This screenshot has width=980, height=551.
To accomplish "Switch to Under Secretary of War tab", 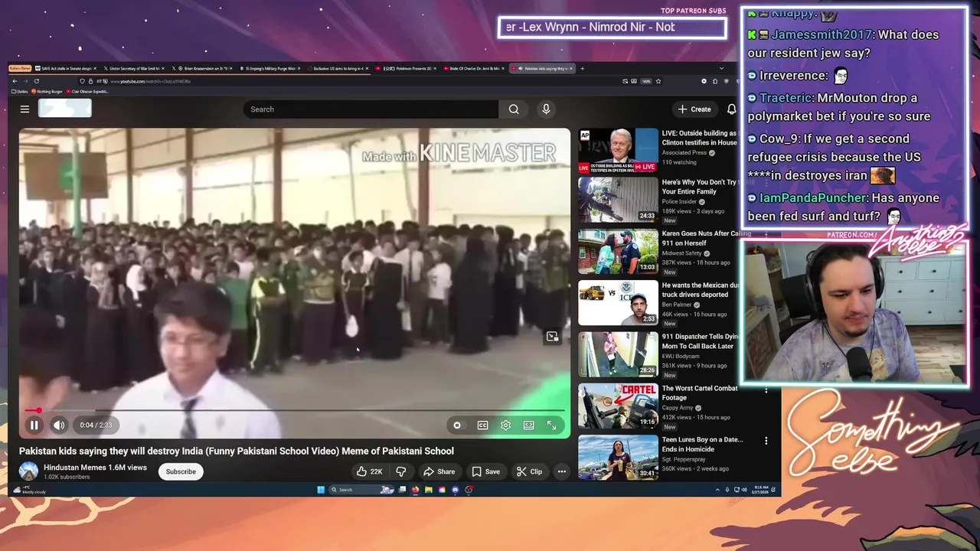I will point(133,68).
